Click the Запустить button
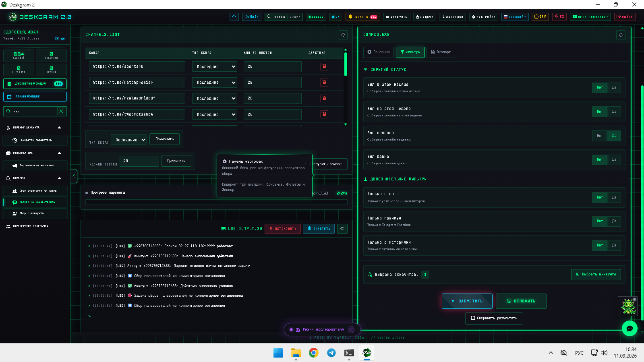 tap(467, 301)
